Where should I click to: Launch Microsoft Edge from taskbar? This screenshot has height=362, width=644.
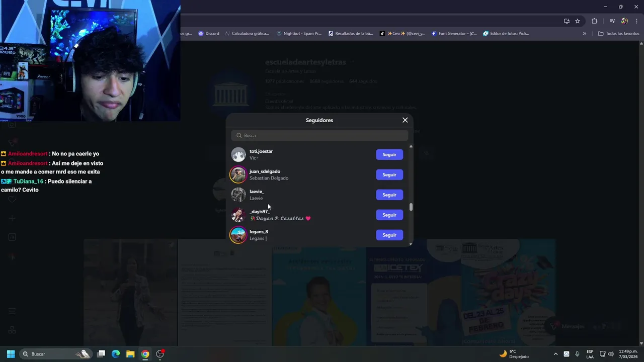[116, 354]
